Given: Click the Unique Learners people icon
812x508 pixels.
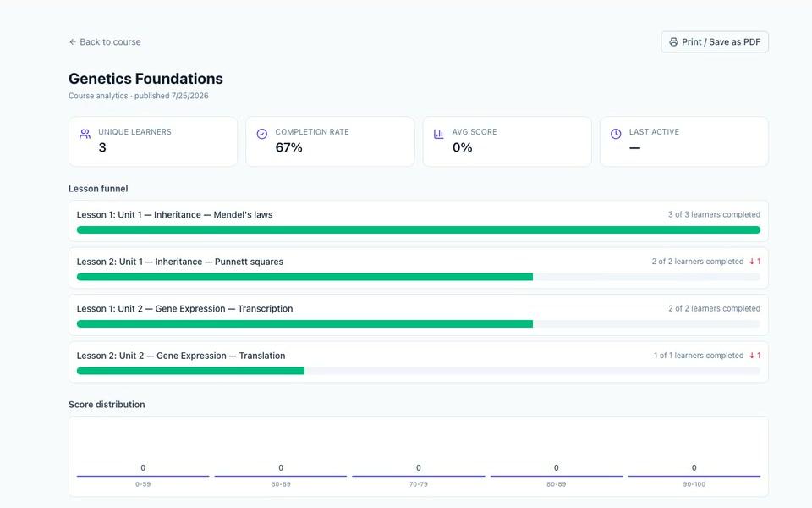Looking at the screenshot, I should [85, 134].
